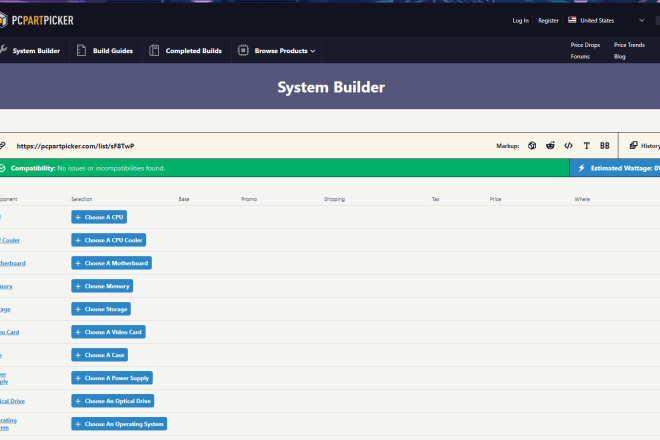Click the Build Guides document icon
This screenshot has height=440, width=660.
(x=81, y=51)
